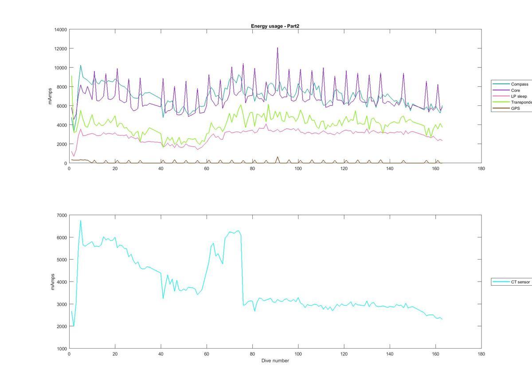Click the 5000 y-axis tick label

62,260
